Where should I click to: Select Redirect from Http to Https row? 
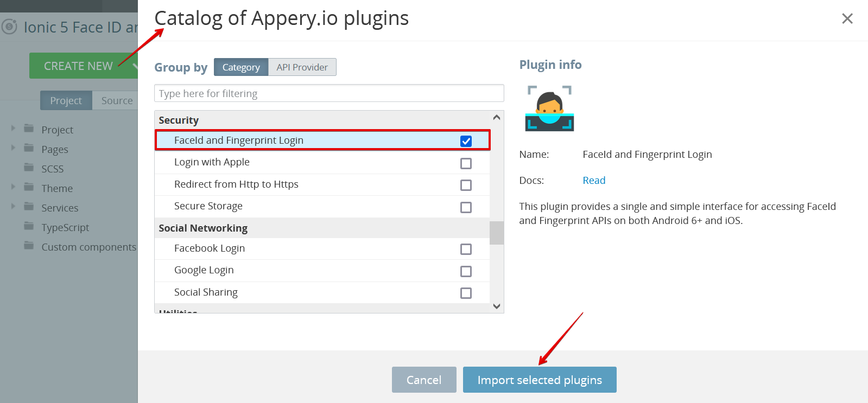click(x=322, y=184)
